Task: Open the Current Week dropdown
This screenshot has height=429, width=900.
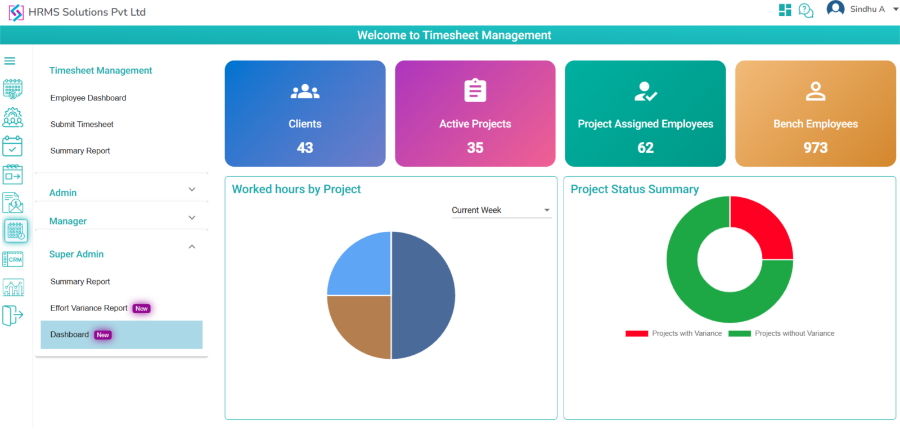Action: [501, 210]
